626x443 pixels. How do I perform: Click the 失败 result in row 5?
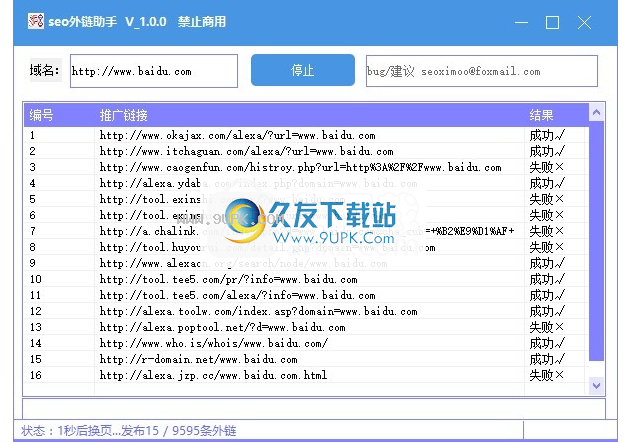pyautogui.click(x=547, y=199)
